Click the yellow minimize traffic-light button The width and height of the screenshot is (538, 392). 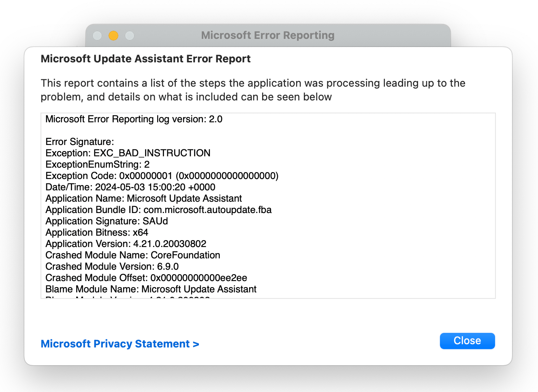(x=113, y=36)
